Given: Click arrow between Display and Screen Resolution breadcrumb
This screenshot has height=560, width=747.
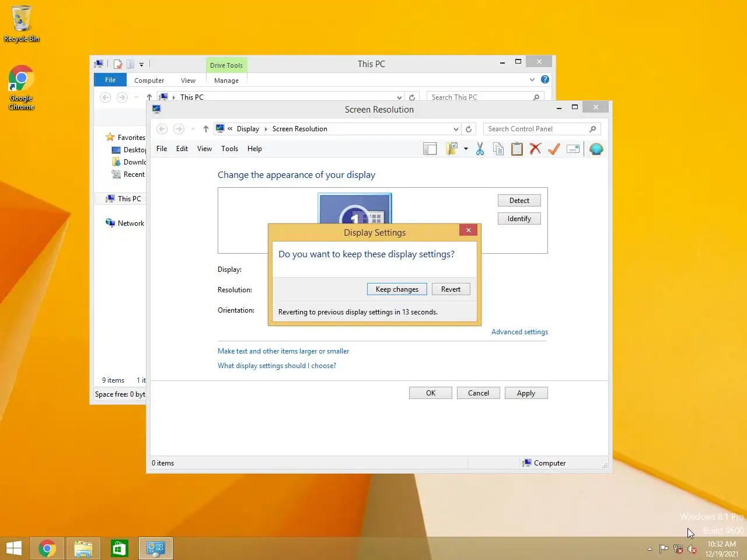Looking at the screenshot, I should coord(266,129).
